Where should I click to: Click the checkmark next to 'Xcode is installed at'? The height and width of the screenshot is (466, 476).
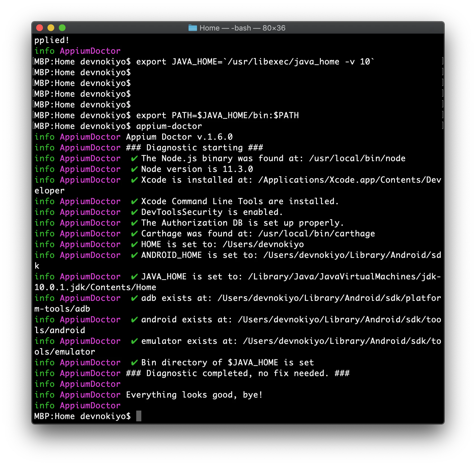(134, 180)
